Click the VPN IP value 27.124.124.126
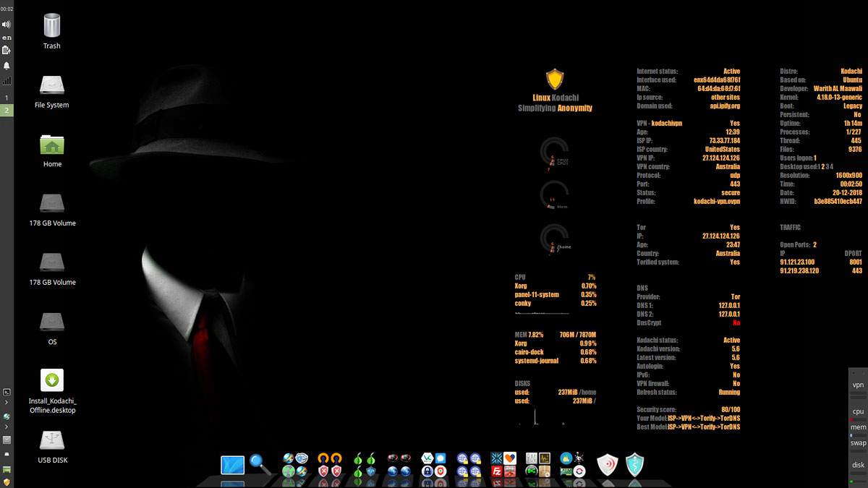This screenshot has height=488, width=868. tap(721, 158)
